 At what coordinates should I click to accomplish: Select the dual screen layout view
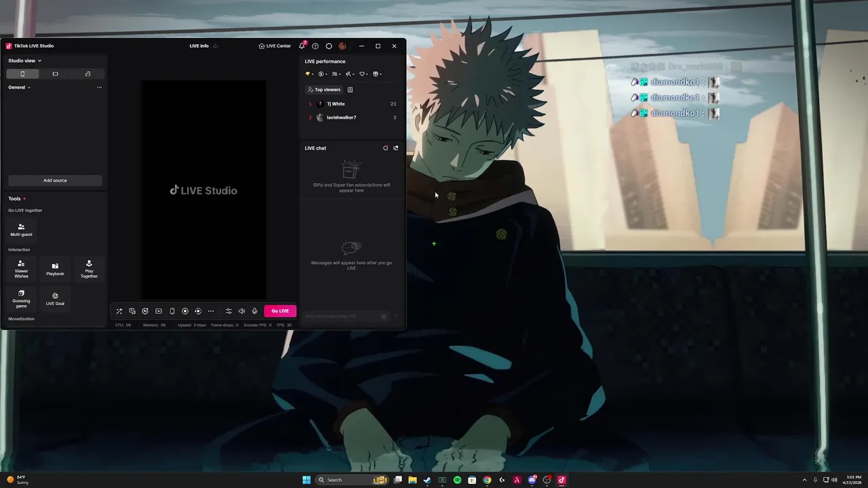(87, 74)
